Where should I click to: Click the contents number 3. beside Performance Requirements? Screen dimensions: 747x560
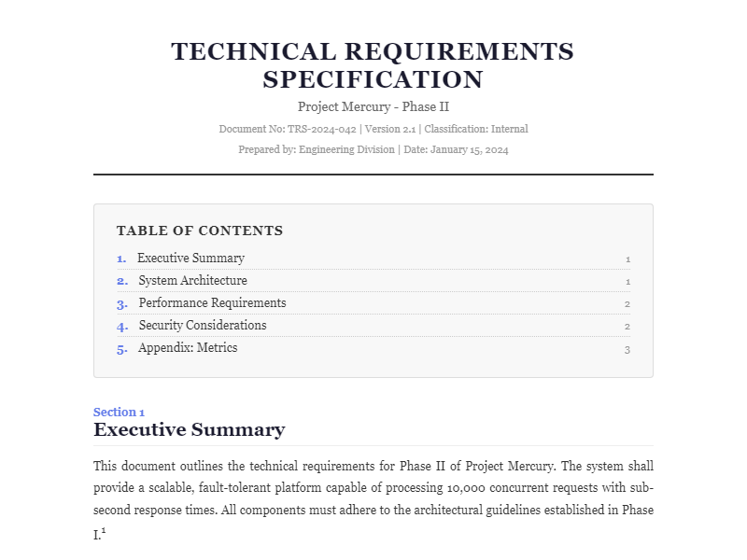[x=122, y=303]
